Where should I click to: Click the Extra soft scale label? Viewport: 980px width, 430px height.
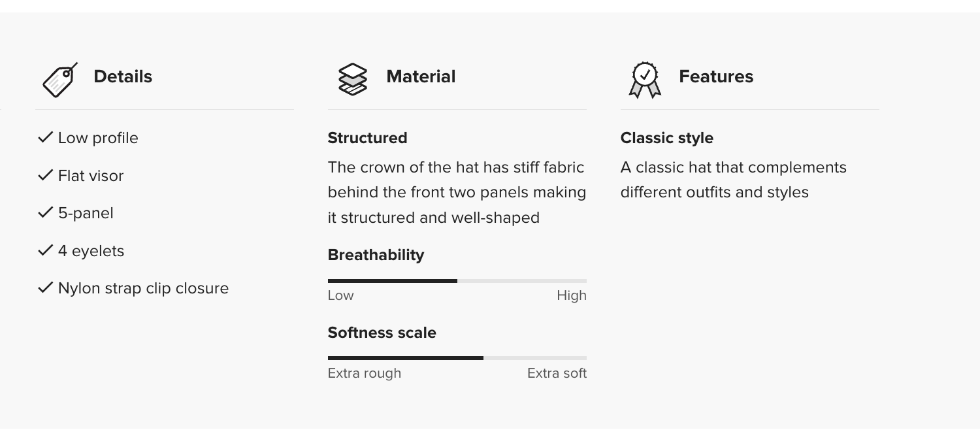tap(557, 373)
